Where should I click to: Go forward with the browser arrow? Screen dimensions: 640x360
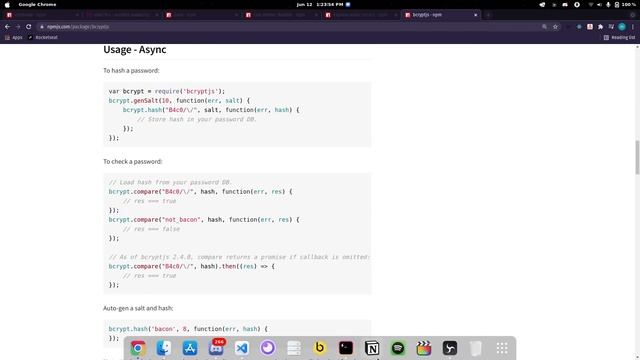coord(18,27)
